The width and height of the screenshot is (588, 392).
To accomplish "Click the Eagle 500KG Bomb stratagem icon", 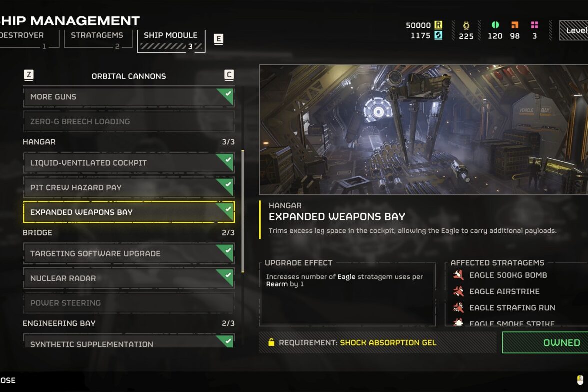I will click(458, 275).
